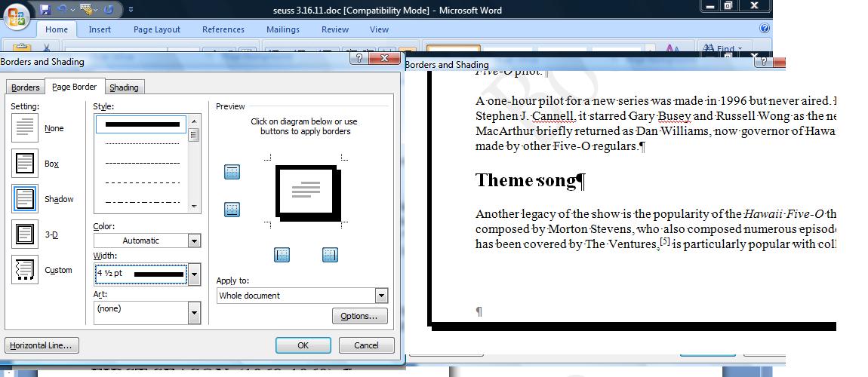This screenshot has width=868, height=377.
Task: Select the solid thick line style
Action: pyautogui.click(x=142, y=124)
